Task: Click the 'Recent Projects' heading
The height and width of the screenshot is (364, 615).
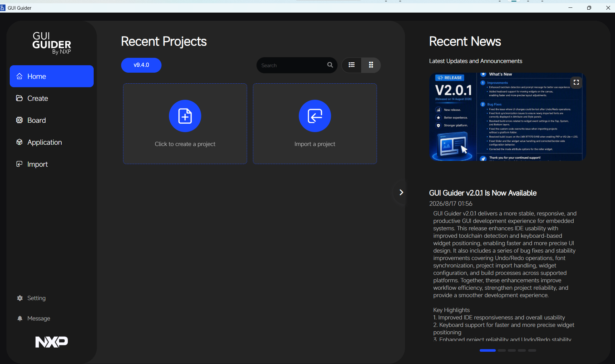Action: tap(164, 42)
